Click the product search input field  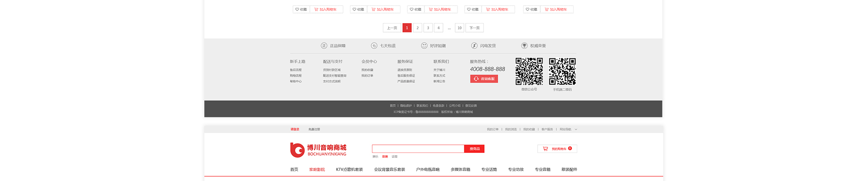(x=418, y=149)
